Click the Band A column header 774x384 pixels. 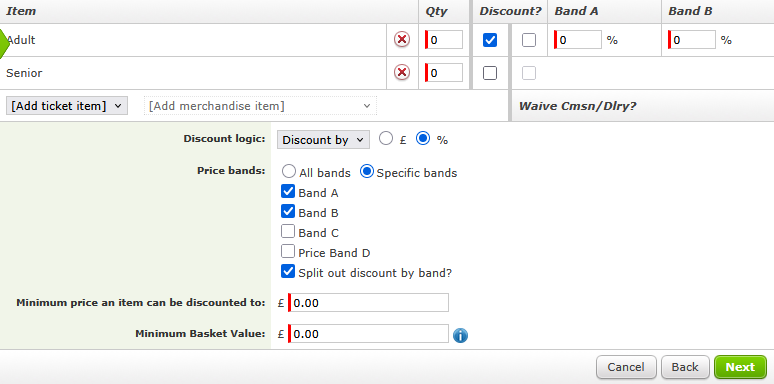(576, 11)
